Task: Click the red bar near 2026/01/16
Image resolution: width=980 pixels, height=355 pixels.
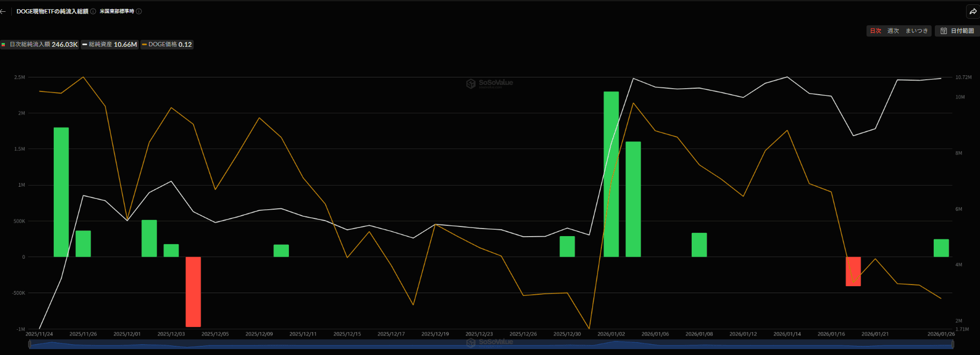Action: (853, 271)
